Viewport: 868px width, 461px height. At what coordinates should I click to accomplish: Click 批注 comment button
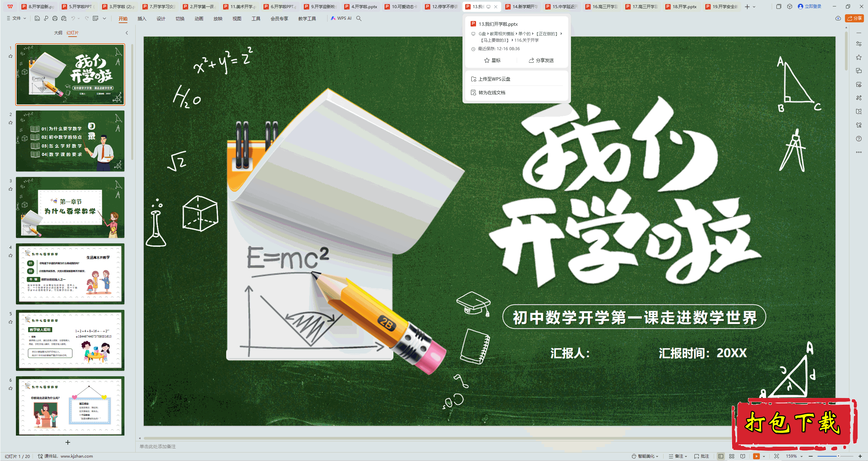pos(702,456)
